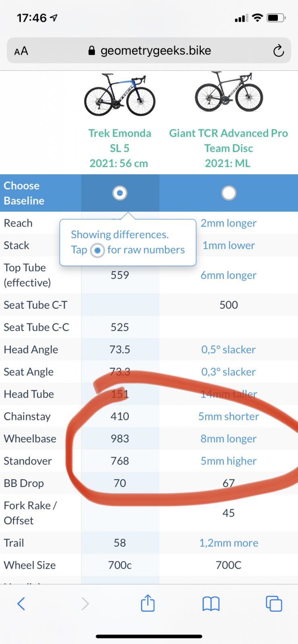Tap the 'Showing differences' tooltip text
The width and height of the screenshot is (298, 644).
pyautogui.click(x=120, y=235)
